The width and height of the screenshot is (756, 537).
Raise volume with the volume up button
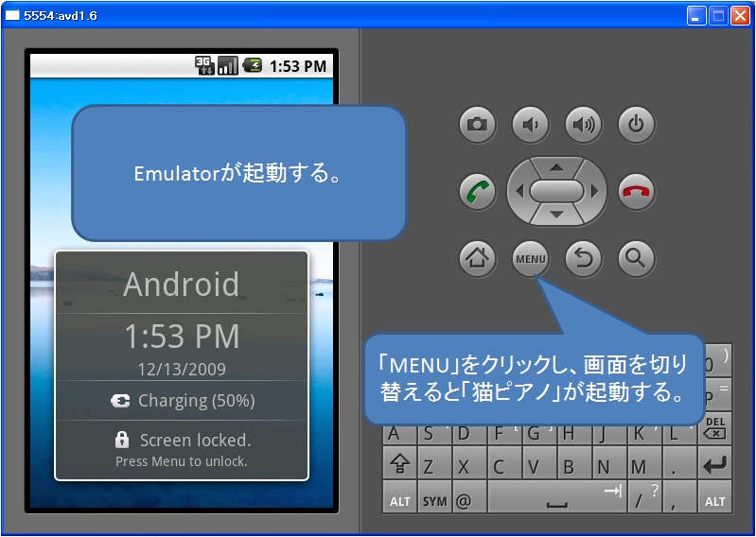(584, 125)
